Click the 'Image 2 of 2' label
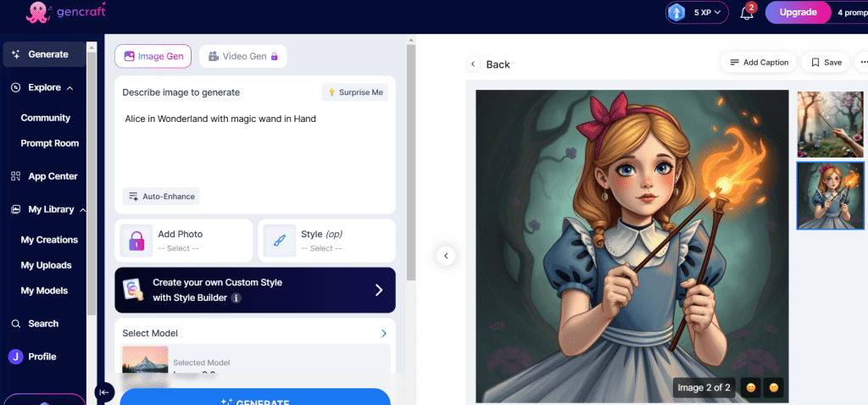Image resolution: width=868 pixels, height=405 pixels. pos(704,387)
